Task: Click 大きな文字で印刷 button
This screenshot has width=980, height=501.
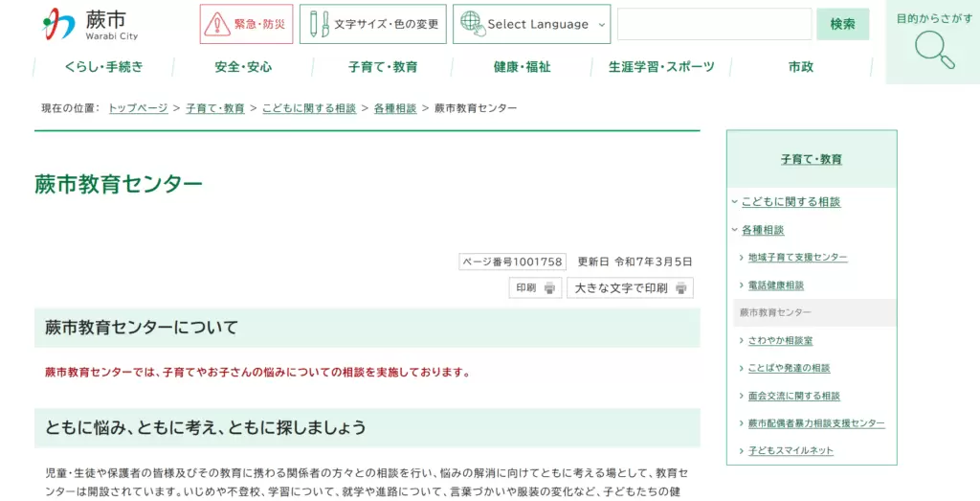Action: click(630, 288)
